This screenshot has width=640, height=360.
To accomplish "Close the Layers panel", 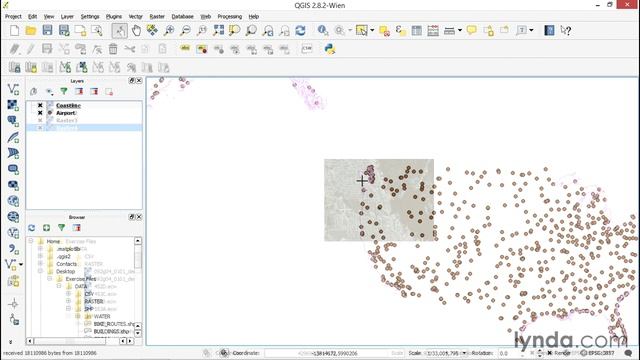I will click(x=139, y=80).
